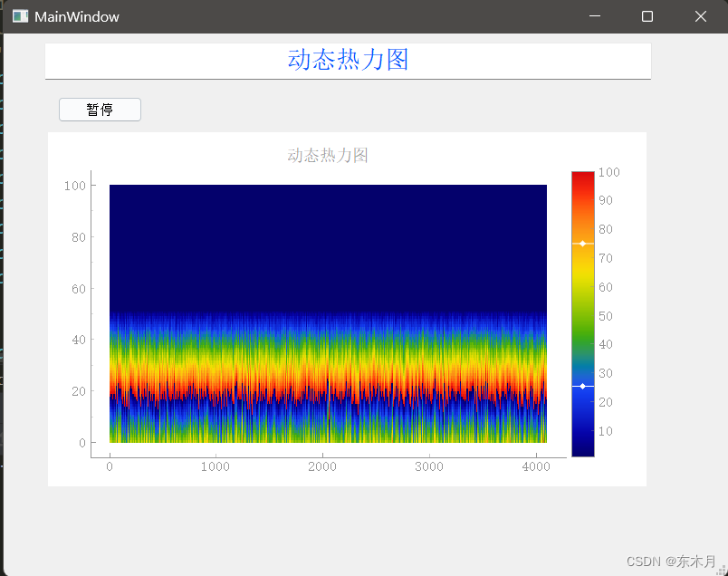
Task: Click the heat map image area
Action: [328, 313]
